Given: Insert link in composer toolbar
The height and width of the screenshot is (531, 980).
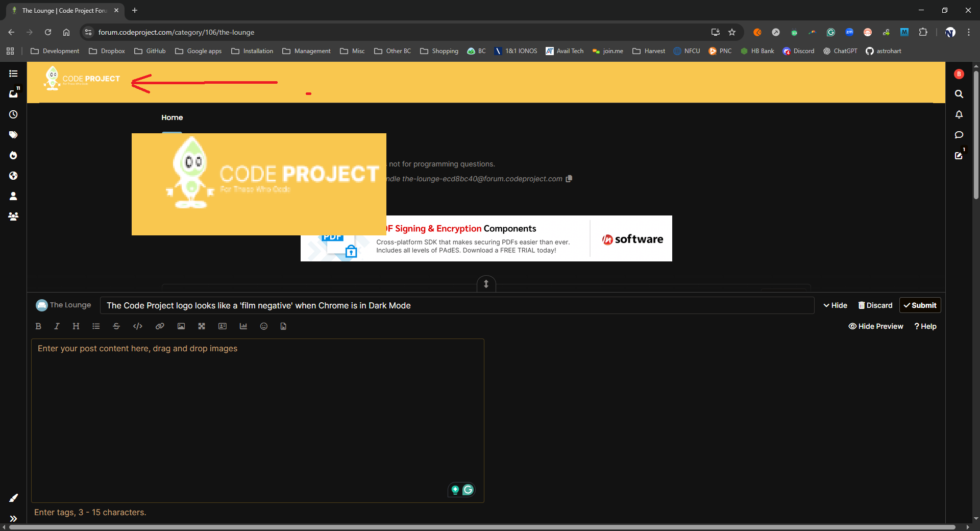Looking at the screenshot, I should tap(160, 326).
